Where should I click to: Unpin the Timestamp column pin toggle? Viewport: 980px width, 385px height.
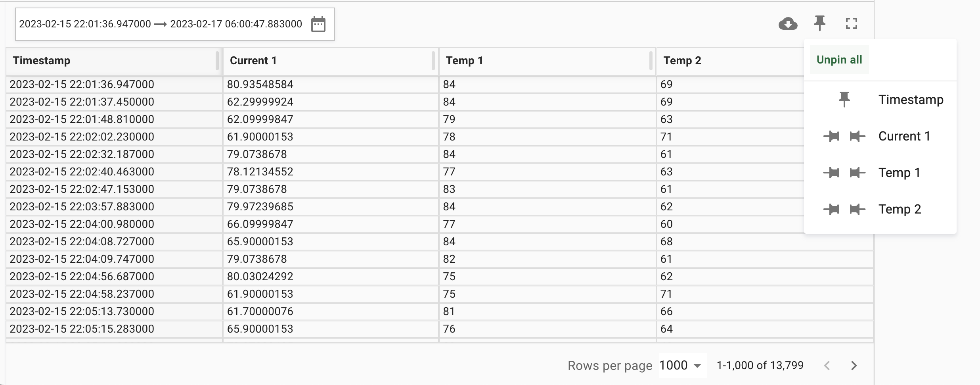(x=844, y=100)
